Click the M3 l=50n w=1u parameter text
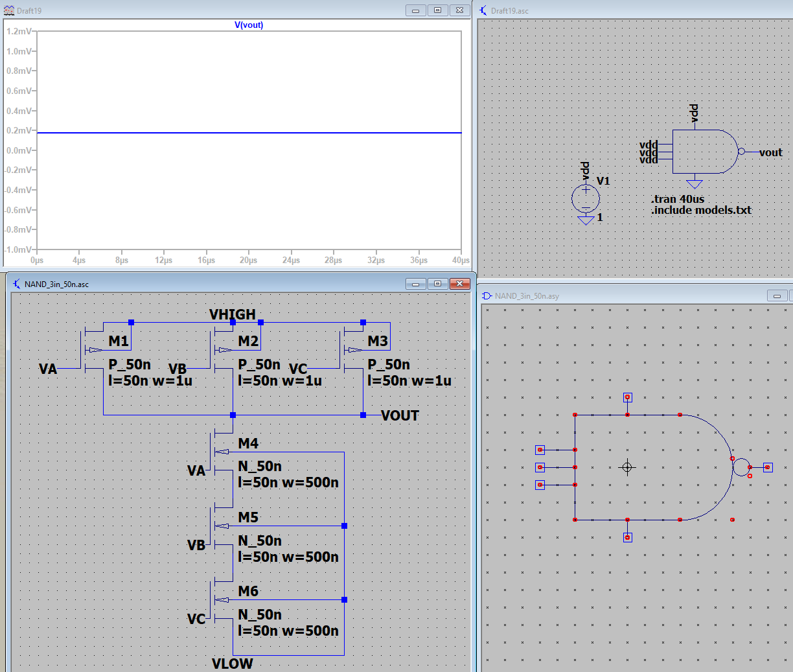The width and height of the screenshot is (793, 672). tap(409, 380)
